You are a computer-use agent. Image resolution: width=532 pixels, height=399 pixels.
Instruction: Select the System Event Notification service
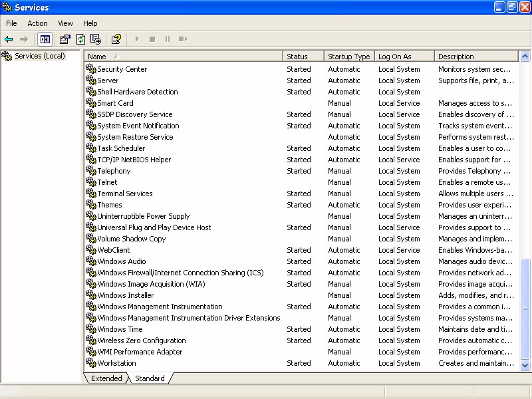pyautogui.click(x=138, y=126)
